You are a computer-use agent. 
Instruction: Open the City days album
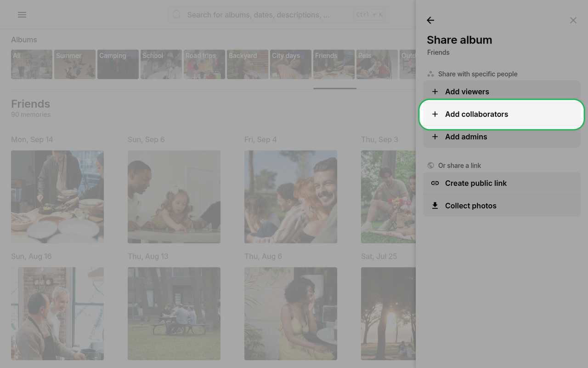click(x=291, y=64)
